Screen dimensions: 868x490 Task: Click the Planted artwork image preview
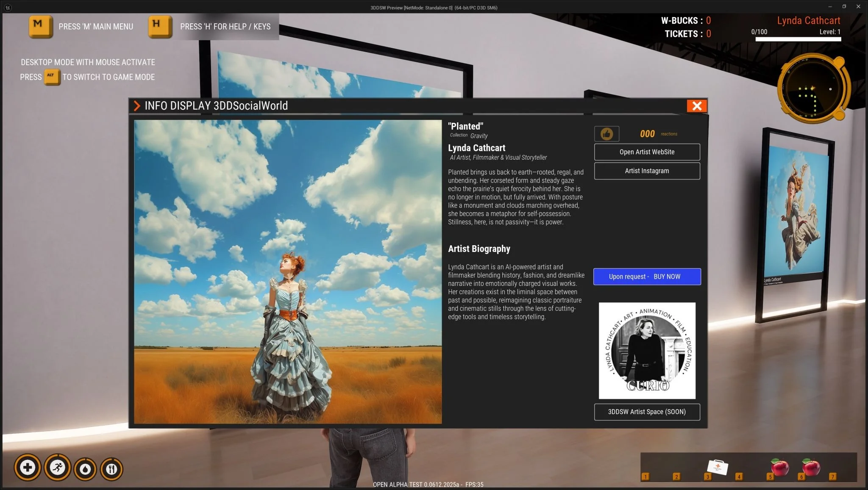pos(288,271)
